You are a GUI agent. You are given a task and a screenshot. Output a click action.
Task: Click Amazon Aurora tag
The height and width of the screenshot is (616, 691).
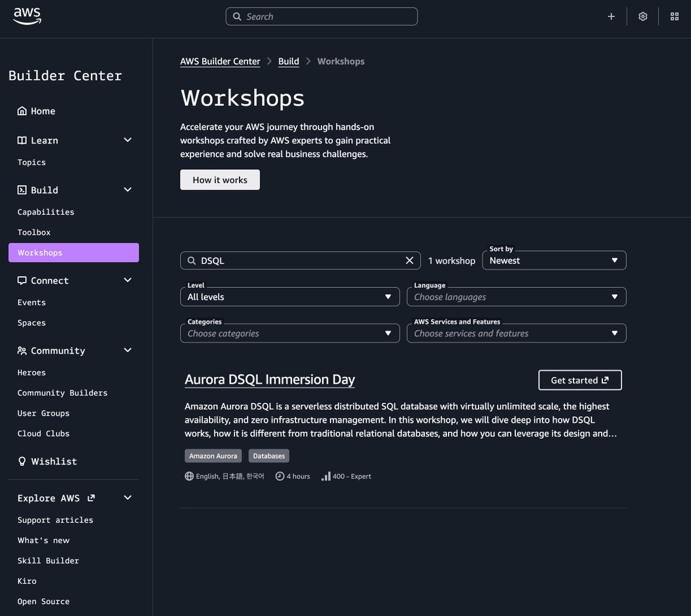click(x=213, y=456)
